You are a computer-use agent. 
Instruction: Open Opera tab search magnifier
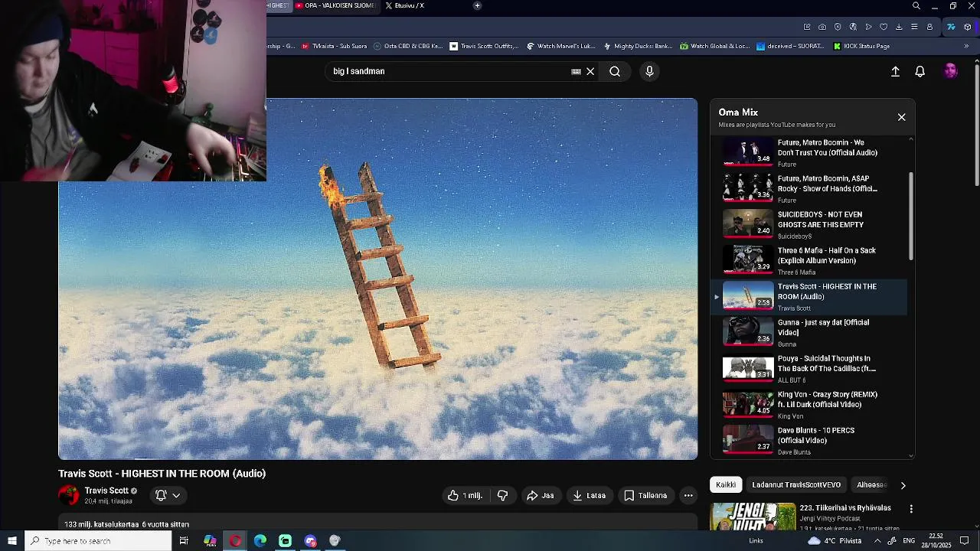pos(916,6)
